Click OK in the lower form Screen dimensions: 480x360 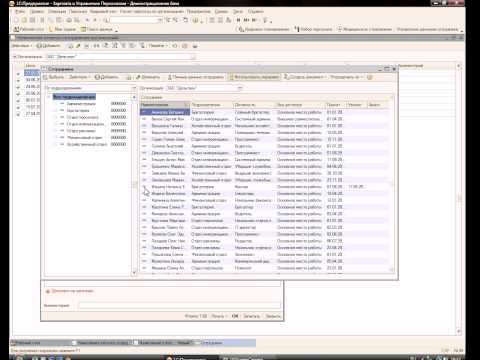pyautogui.click(x=235, y=316)
